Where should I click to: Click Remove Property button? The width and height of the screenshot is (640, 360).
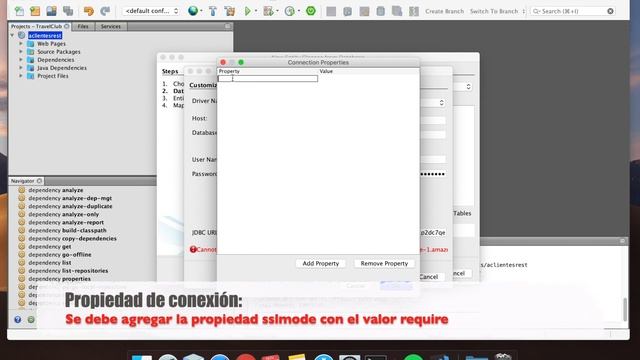click(384, 264)
